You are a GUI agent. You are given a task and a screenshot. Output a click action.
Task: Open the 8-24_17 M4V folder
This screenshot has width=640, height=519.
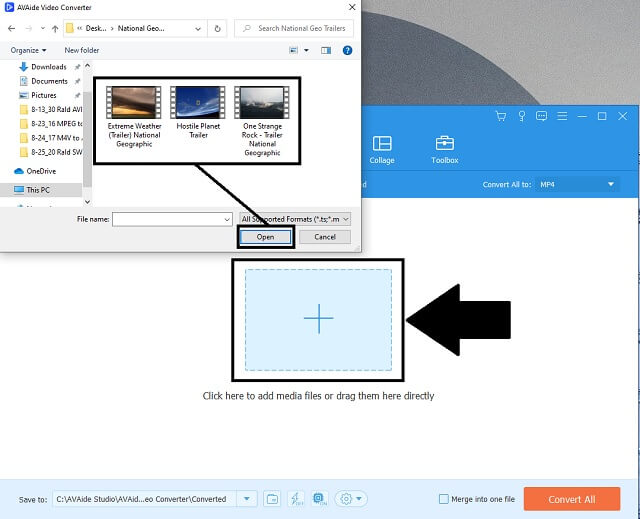pyautogui.click(x=51, y=138)
